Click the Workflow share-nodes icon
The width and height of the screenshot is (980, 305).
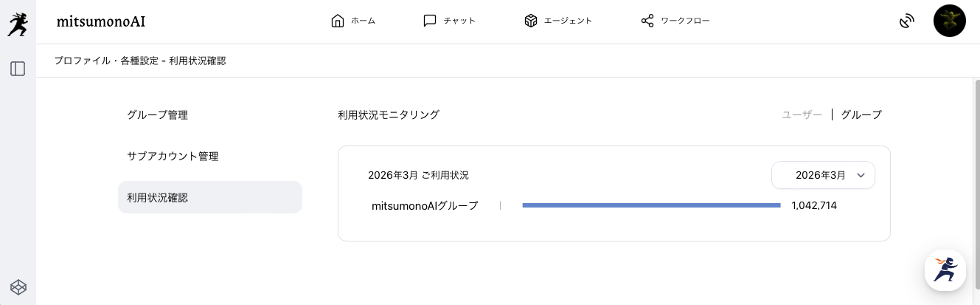click(x=647, y=21)
